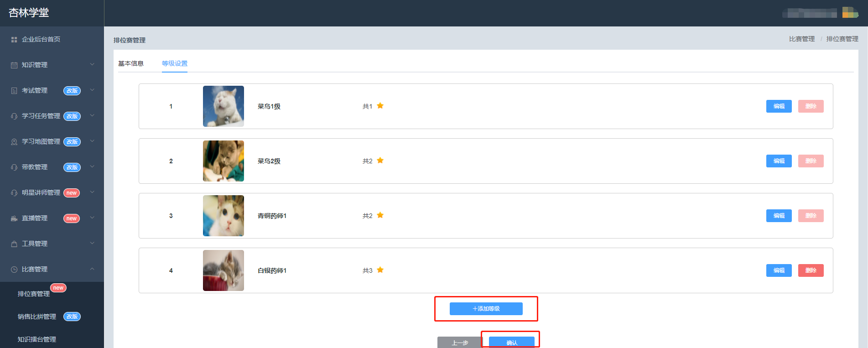868x348 pixels.
Task: Click 编辑 for 菜鸟1级
Action: [x=779, y=106]
